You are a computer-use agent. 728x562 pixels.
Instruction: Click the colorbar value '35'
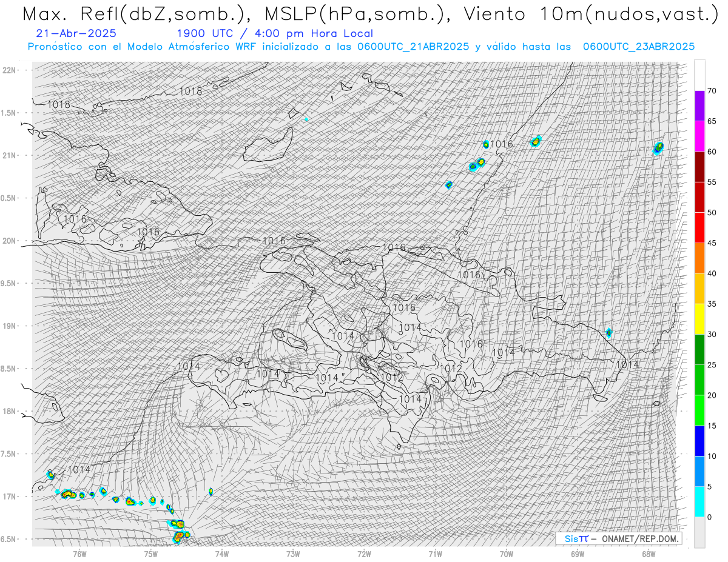point(712,304)
